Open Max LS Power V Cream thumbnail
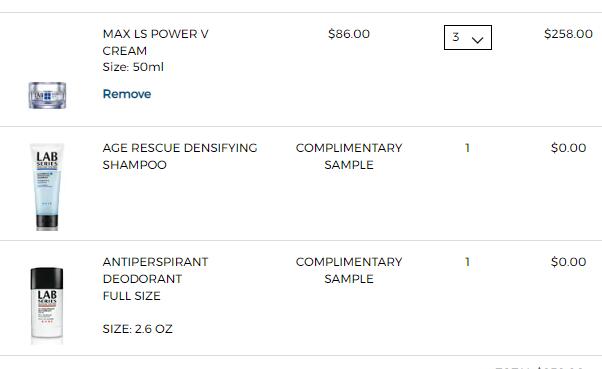 pyautogui.click(x=47, y=95)
